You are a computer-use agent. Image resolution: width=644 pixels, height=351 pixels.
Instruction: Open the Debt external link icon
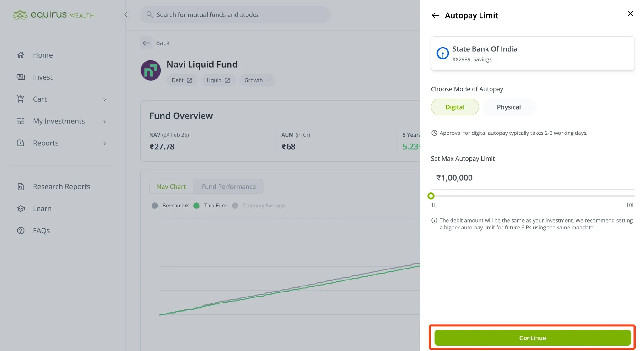coord(189,81)
